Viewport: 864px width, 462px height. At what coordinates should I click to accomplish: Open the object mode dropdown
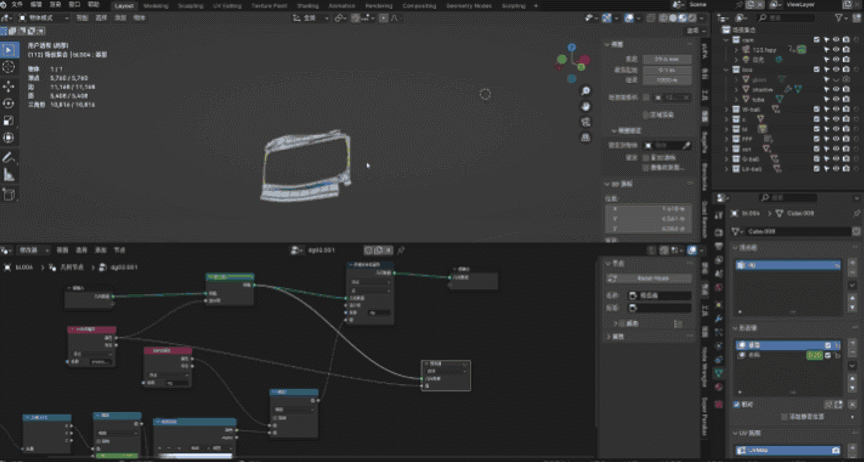[44, 18]
